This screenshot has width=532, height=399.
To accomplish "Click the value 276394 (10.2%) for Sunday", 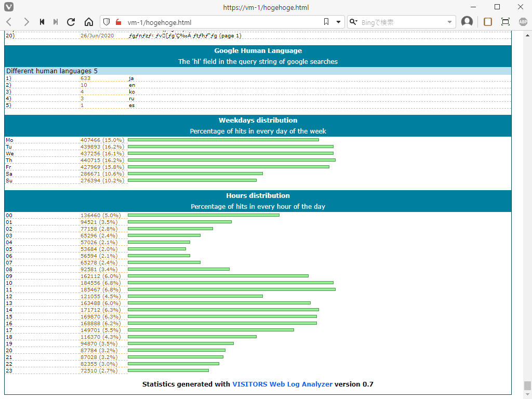I will [102, 181].
